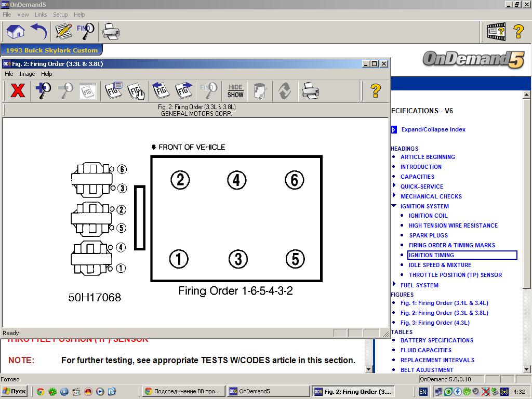Print the figure using the figure-window printer icon
This screenshot has height=399, width=532.
click(x=310, y=91)
